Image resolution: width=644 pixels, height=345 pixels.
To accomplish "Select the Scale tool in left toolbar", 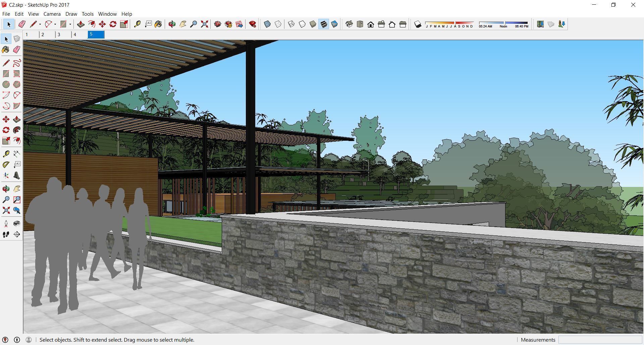I will 6,141.
